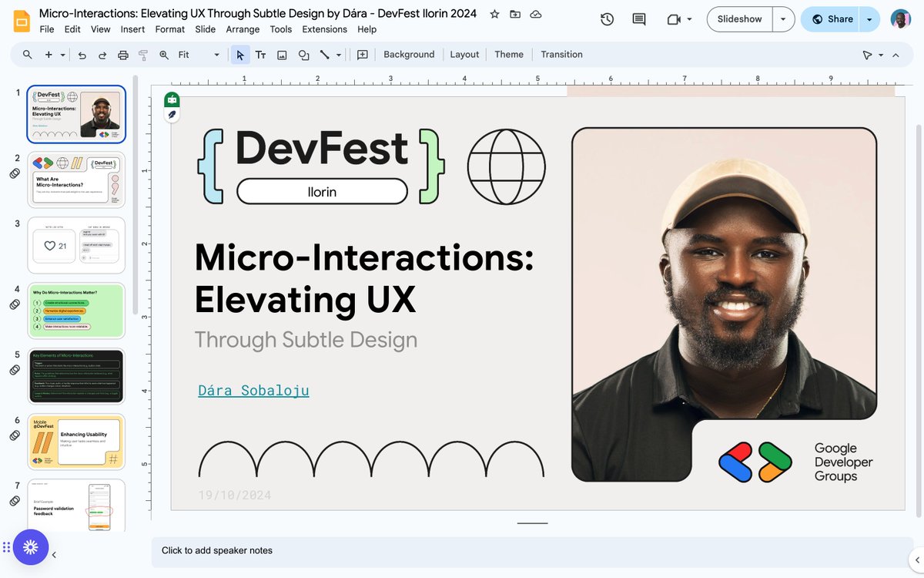Expand the Line tool dropdown
This screenshot has height=578, width=924.
[x=338, y=55]
